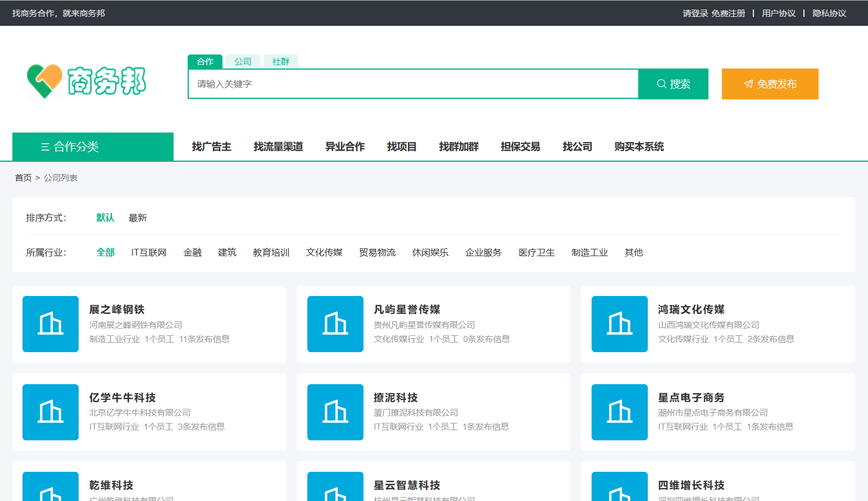Sort the company list by 最新
868x501 pixels.
pyautogui.click(x=138, y=218)
